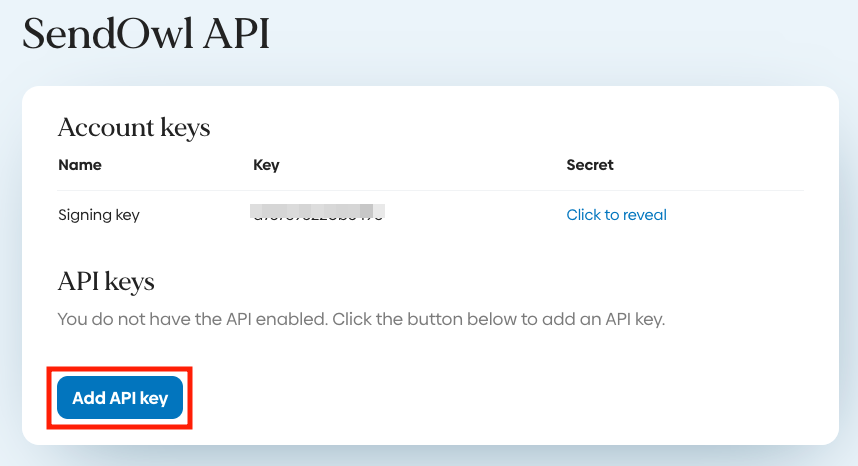This screenshot has height=466, width=858.
Task: Click the Add API key button
Action: [120, 398]
